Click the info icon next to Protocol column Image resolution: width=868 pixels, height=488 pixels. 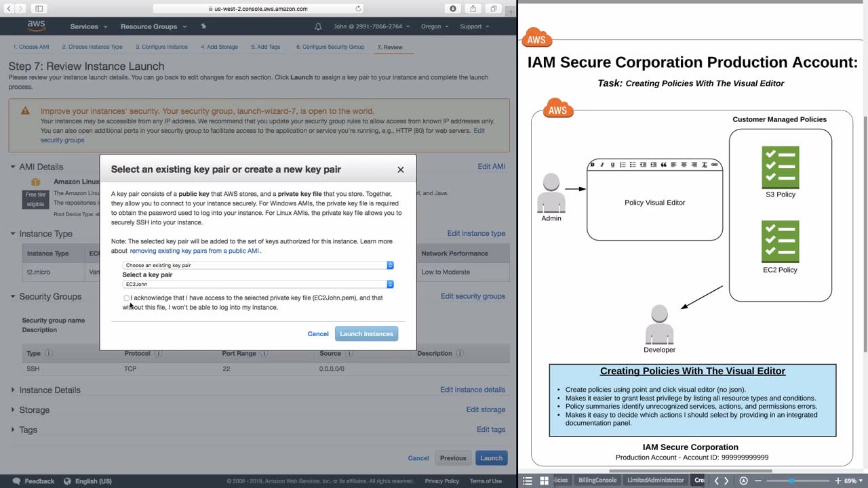point(158,353)
